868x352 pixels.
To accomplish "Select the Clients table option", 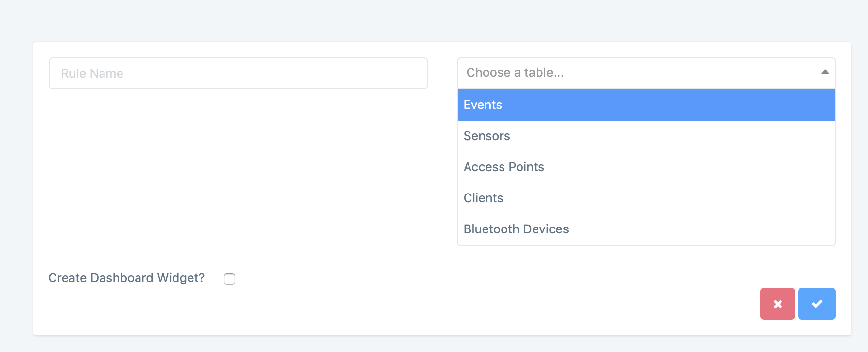I will [x=484, y=198].
